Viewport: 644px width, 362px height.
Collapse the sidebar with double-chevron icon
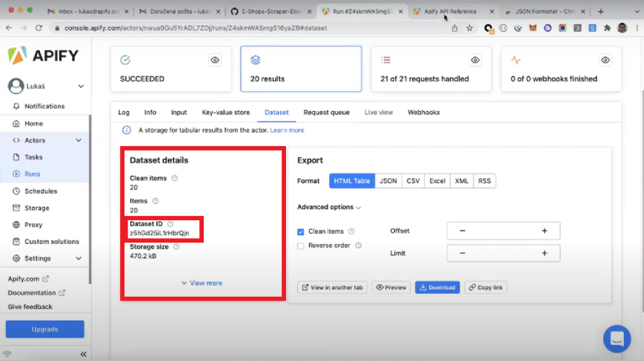tap(84, 354)
